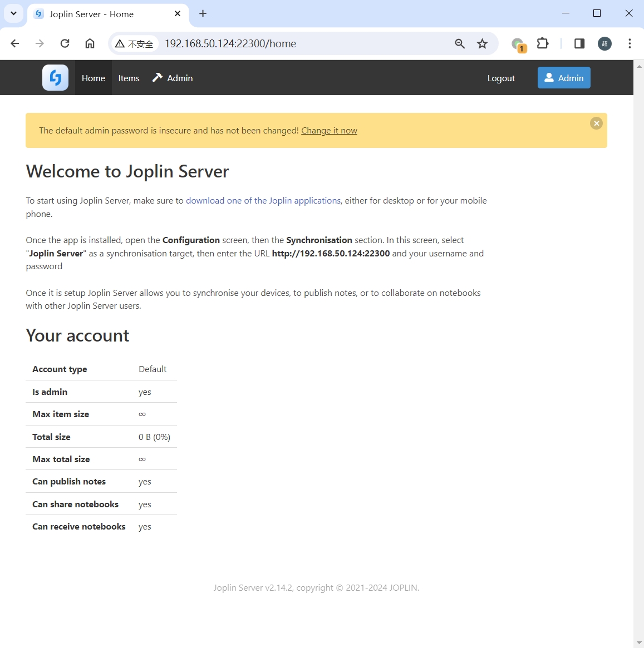The image size is (644, 648).
Task: Open Chrome three-dot menu
Action: pos(630,44)
